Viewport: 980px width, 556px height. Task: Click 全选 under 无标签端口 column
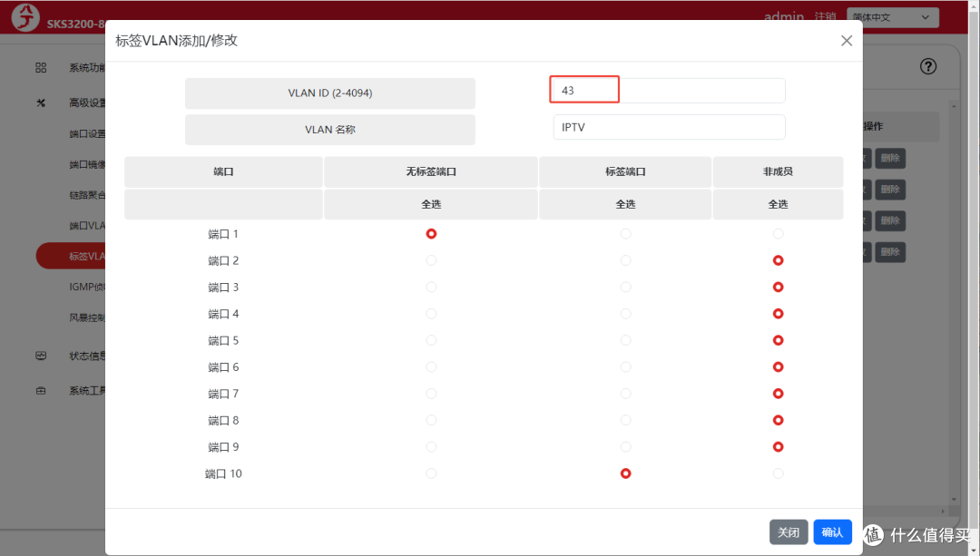(x=431, y=204)
